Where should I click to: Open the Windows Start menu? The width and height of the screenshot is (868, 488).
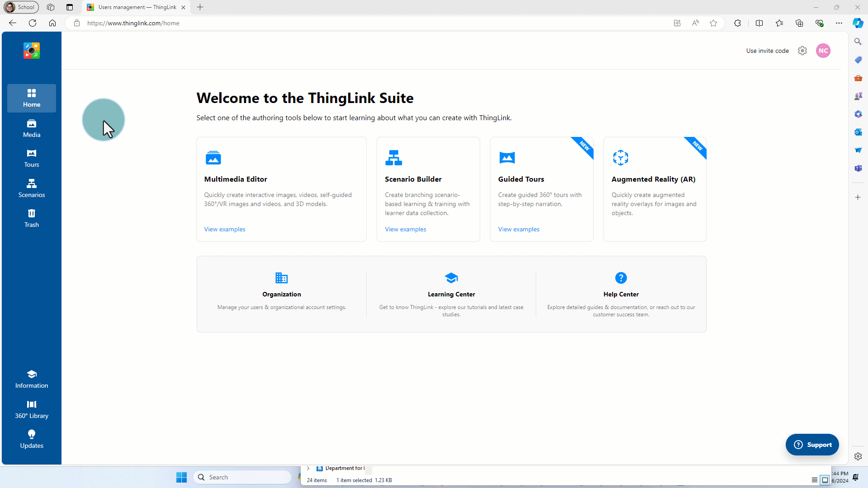[x=181, y=477]
